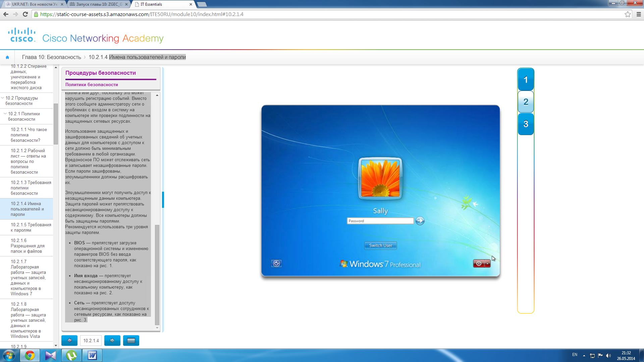Click the Процедуры безопасности heading

101,73
